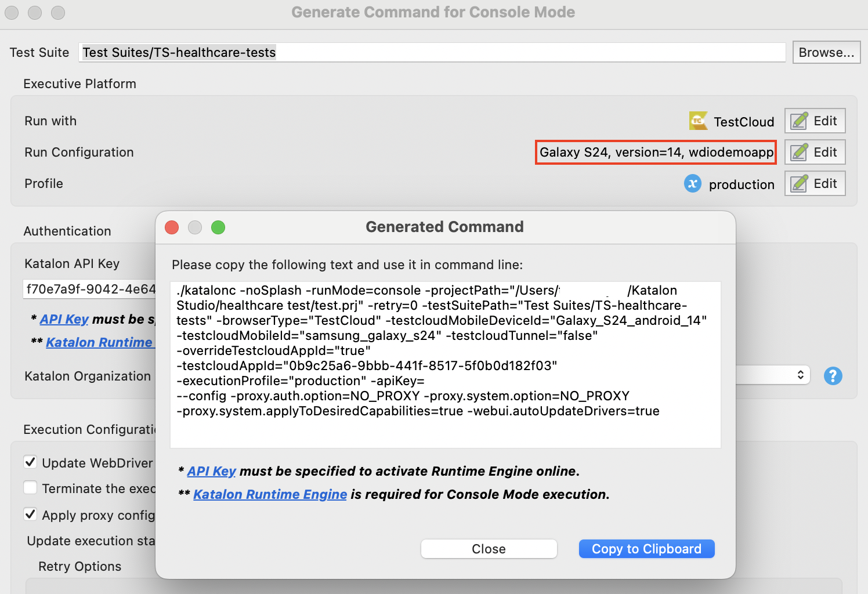Disable the Apply proxy configuration checkbox
This screenshot has width=868, height=594.
coord(30,514)
